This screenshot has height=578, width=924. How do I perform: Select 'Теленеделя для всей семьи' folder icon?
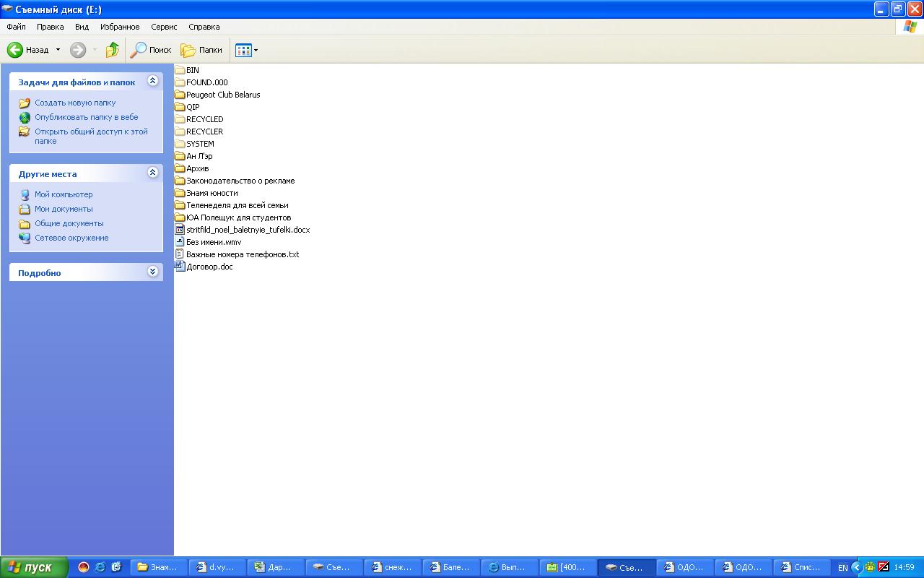click(x=180, y=205)
